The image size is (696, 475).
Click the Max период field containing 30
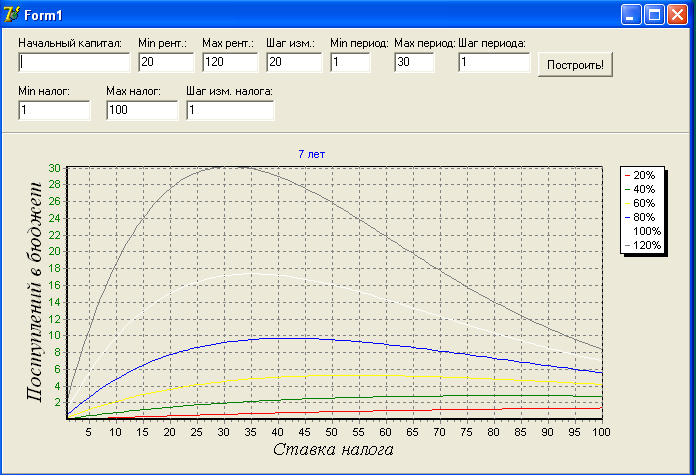click(x=414, y=62)
